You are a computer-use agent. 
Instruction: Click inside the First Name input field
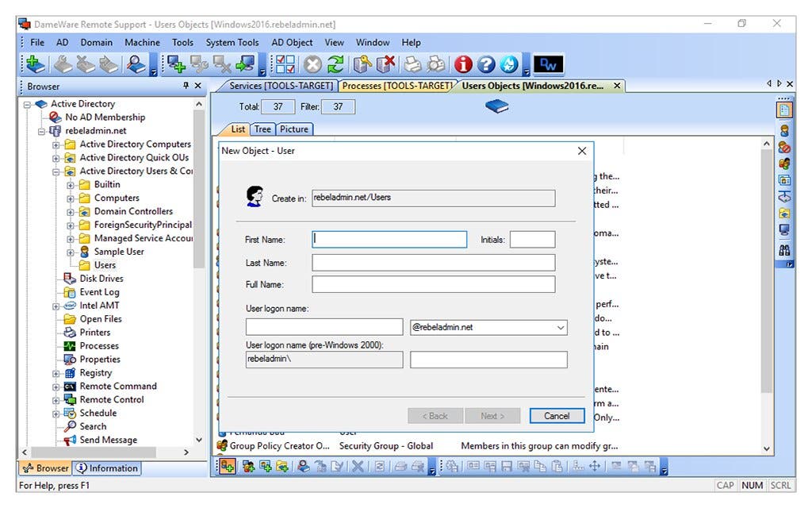click(389, 239)
